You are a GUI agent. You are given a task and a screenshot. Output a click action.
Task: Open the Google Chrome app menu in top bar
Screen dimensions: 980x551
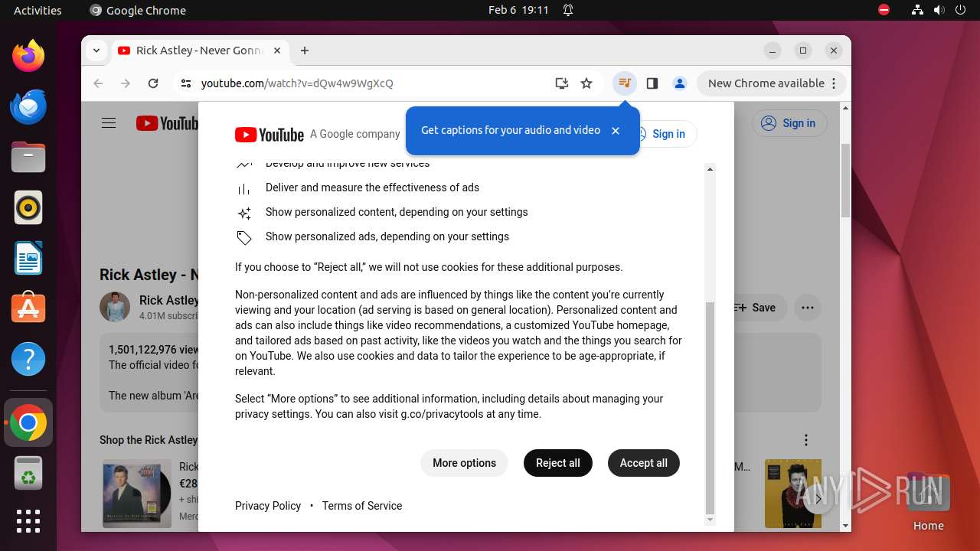click(138, 10)
